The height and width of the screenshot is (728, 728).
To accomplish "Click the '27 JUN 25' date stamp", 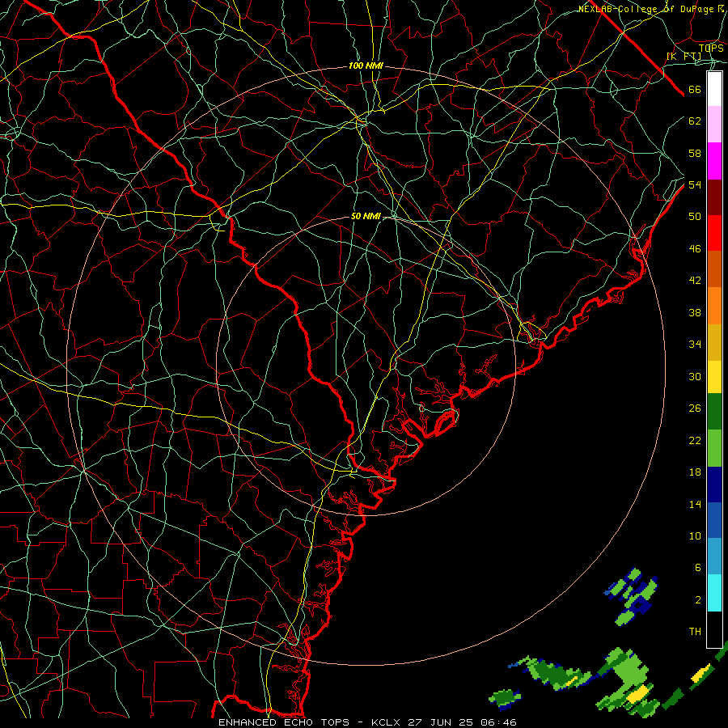I will (440, 722).
